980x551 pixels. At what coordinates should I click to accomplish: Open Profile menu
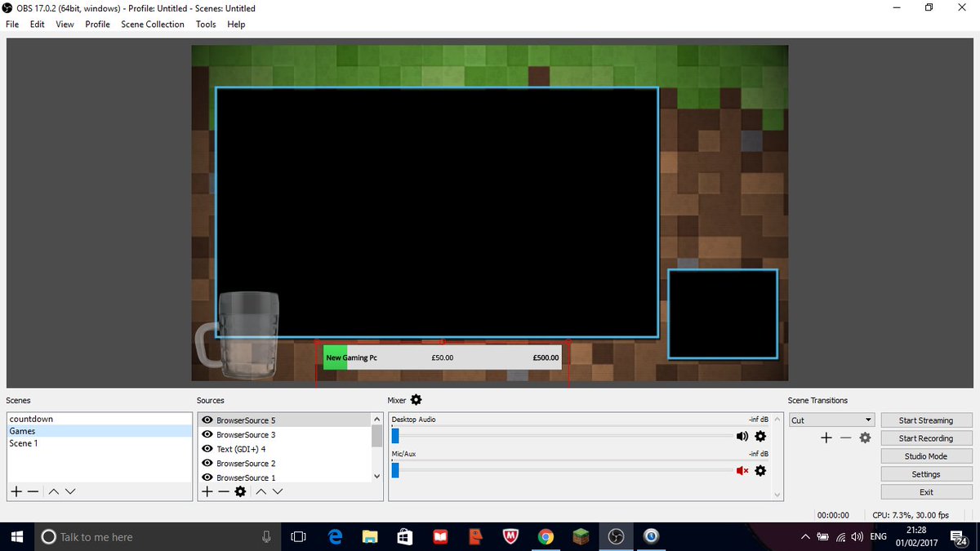tap(97, 24)
